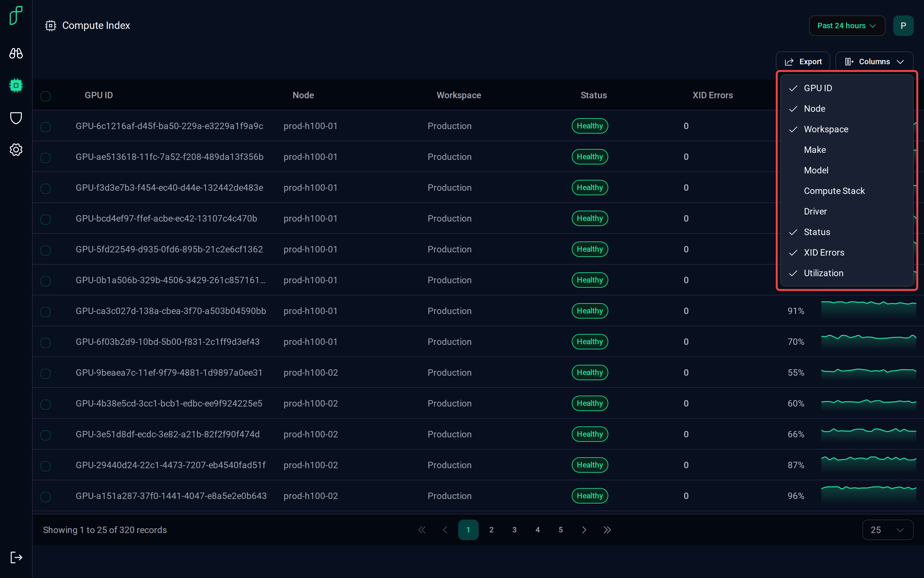Check the row for GPU-a151a287
This screenshot has width=924, height=578.
coord(46,496)
